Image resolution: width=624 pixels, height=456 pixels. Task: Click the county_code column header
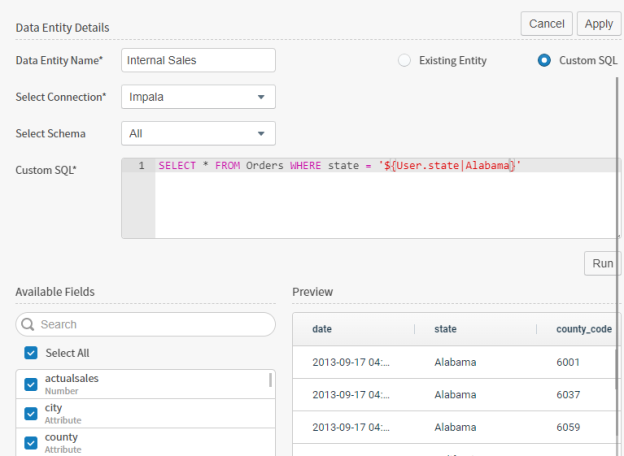[584, 329]
